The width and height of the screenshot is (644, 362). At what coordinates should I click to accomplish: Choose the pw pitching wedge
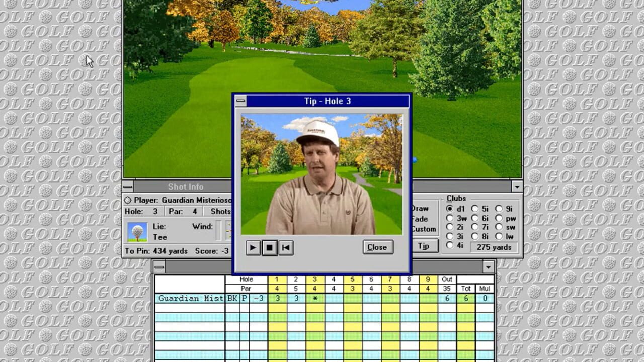click(x=506, y=218)
